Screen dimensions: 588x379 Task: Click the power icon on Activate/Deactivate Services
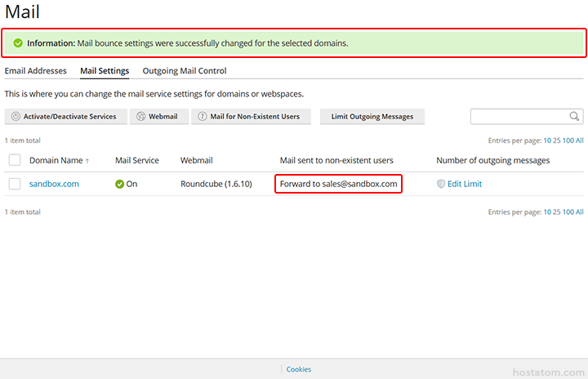16,117
